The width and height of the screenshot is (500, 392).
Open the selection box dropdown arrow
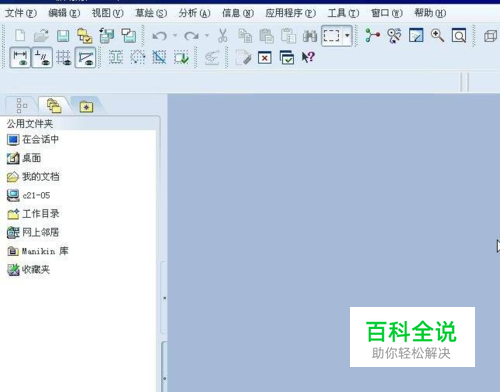pyautogui.click(x=347, y=35)
